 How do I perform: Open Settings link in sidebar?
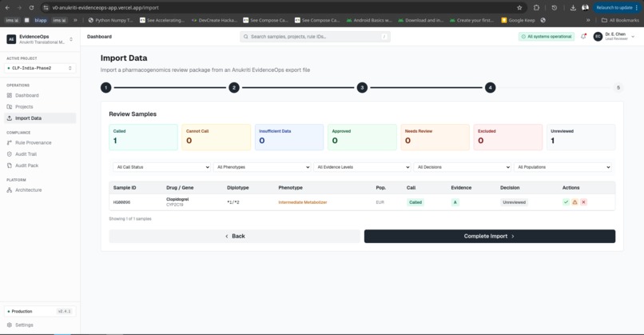[x=40, y=325]
